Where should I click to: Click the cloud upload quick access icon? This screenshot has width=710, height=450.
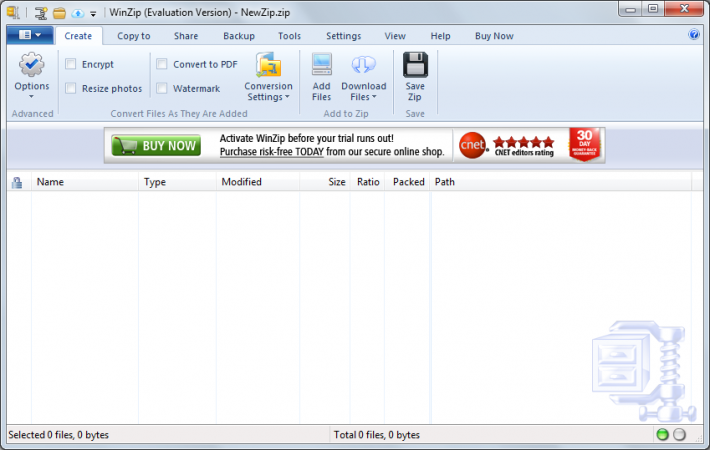[x=78, y=13]
